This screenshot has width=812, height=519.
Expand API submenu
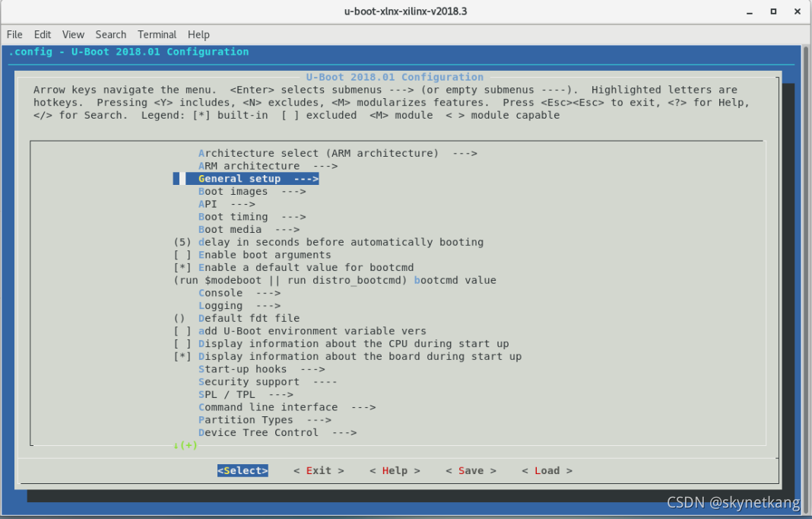[x=227, y=204]
